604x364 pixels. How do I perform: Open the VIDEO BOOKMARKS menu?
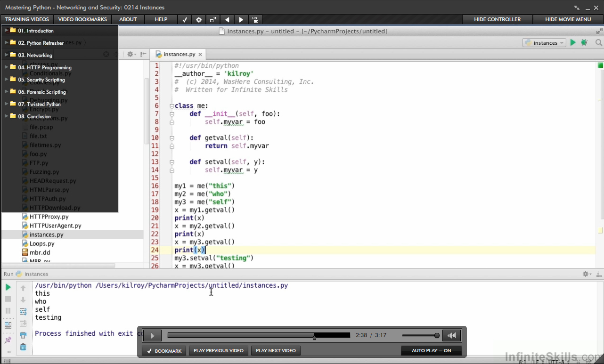click(82, 19)
